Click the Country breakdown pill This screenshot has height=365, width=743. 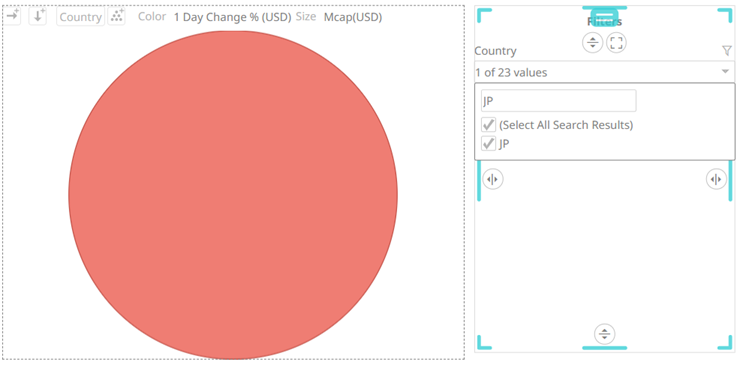tap(81, 17)
